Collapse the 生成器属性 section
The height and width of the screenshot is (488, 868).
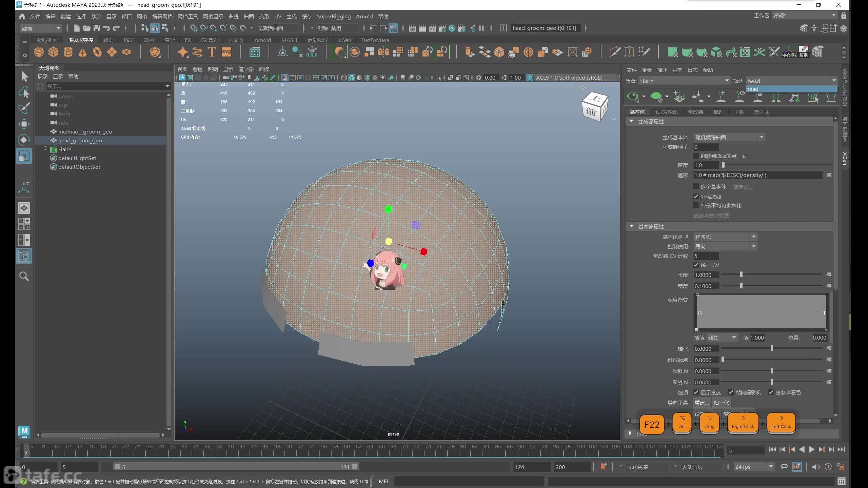632,121
